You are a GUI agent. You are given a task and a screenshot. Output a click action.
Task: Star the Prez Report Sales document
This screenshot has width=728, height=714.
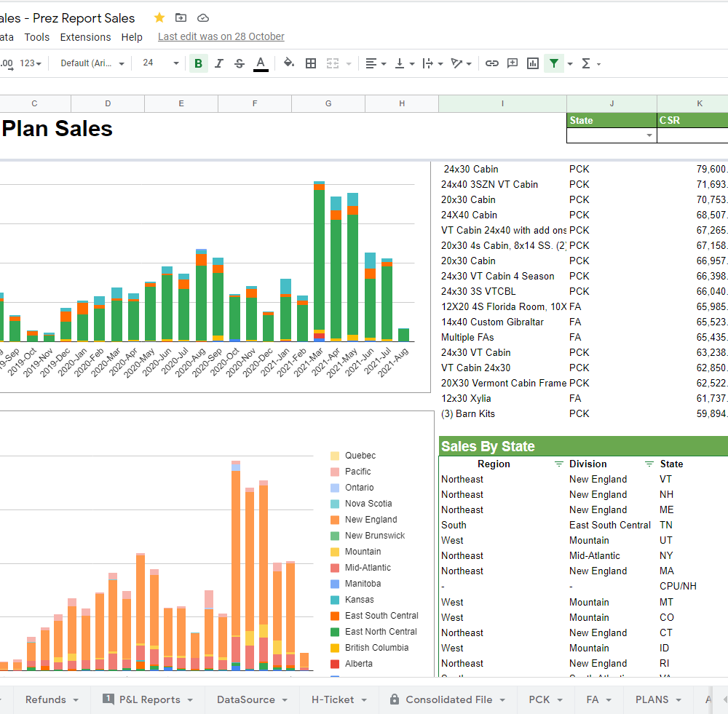coord(159,18)
